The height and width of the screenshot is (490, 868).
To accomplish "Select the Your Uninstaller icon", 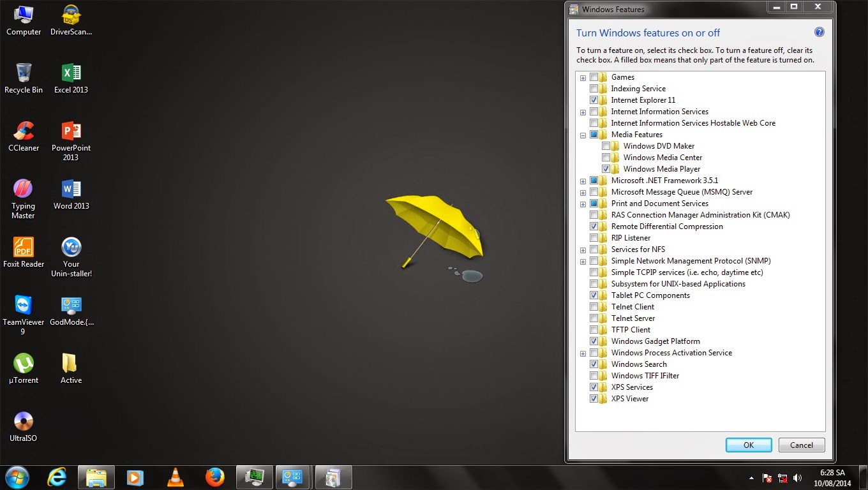I will (x=71, y=258).
